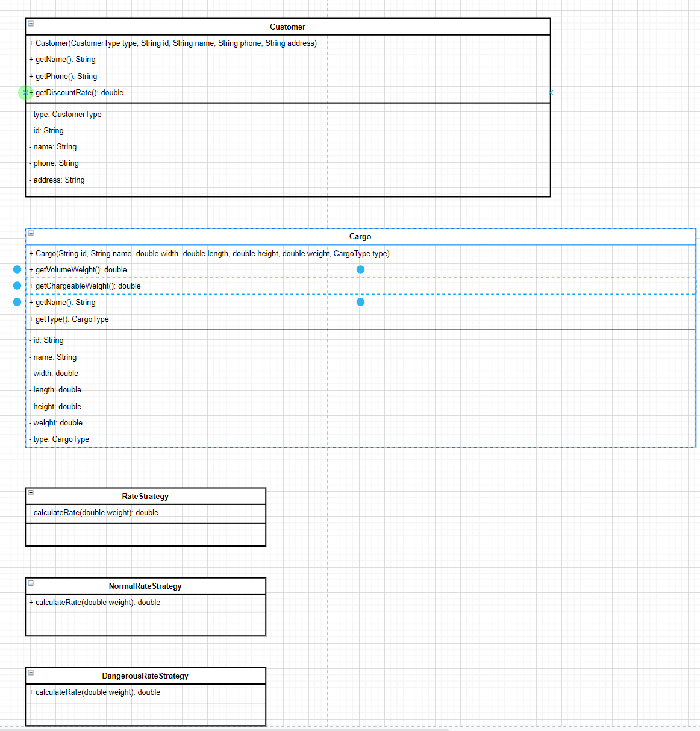The height and width of the screenshot is (731, 700).
Task: Select the type: CargoType attribute
Action: pos(360,439)
